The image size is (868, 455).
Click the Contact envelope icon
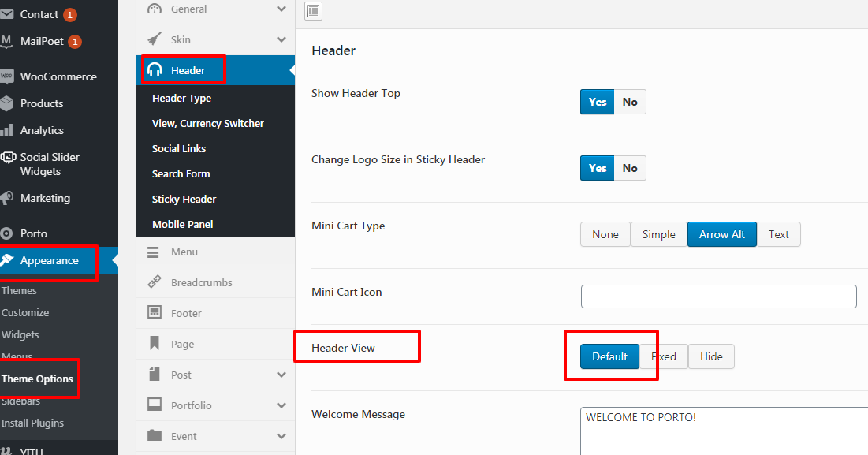[6, 14]
